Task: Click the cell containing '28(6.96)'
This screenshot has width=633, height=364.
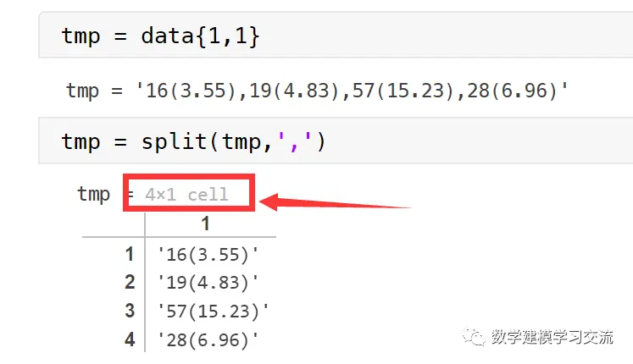Action: click(x=208, y=339)
